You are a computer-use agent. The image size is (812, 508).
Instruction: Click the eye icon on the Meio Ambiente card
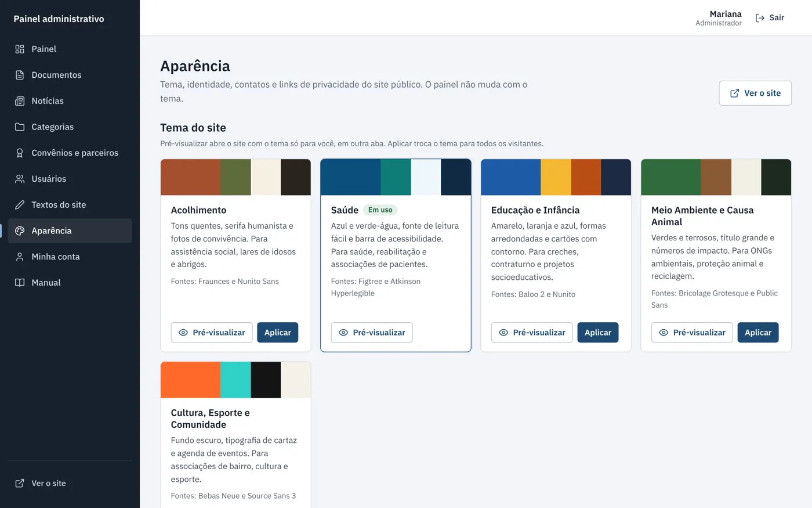(664, 333)
